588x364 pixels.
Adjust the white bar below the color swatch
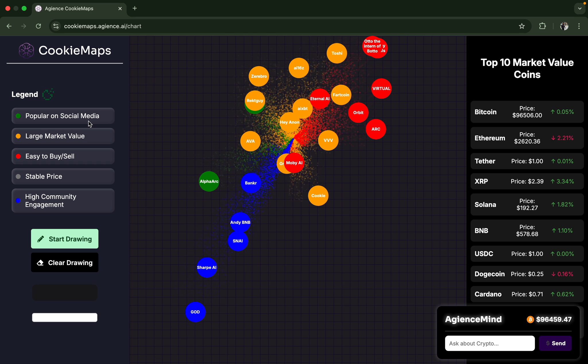point(65,317)
